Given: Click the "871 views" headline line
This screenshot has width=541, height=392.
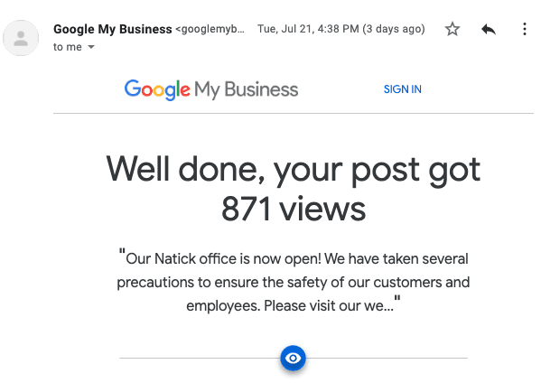Looking at the screenshot, I should [x=294, y=210].
